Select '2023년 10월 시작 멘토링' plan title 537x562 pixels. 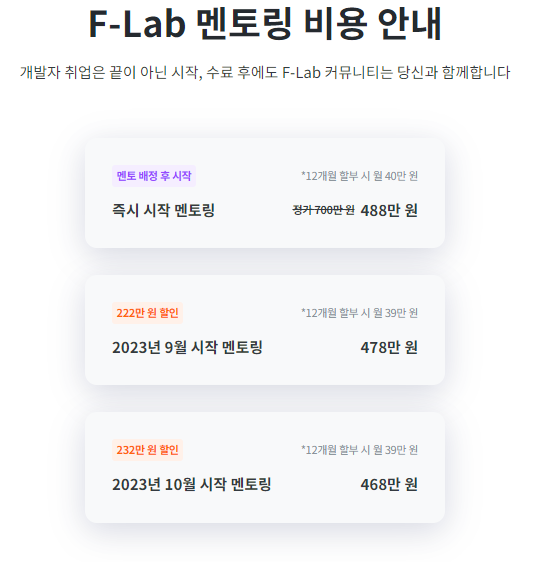191,484
